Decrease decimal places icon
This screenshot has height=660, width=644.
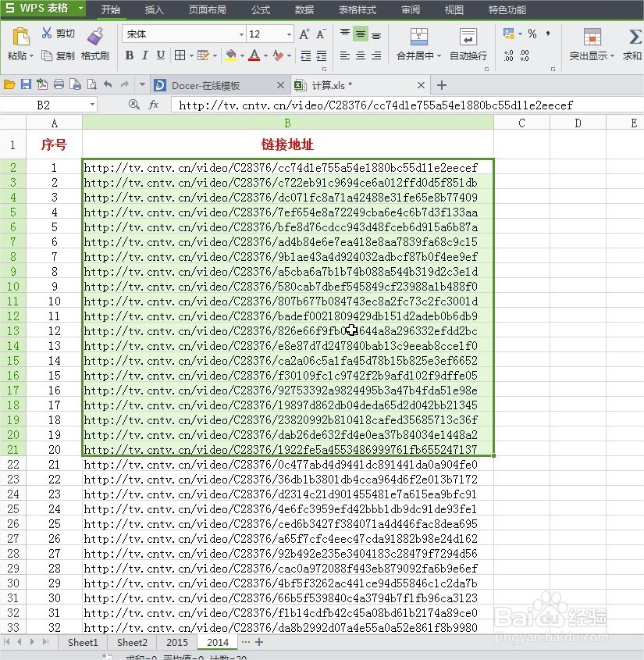(525, 55)
